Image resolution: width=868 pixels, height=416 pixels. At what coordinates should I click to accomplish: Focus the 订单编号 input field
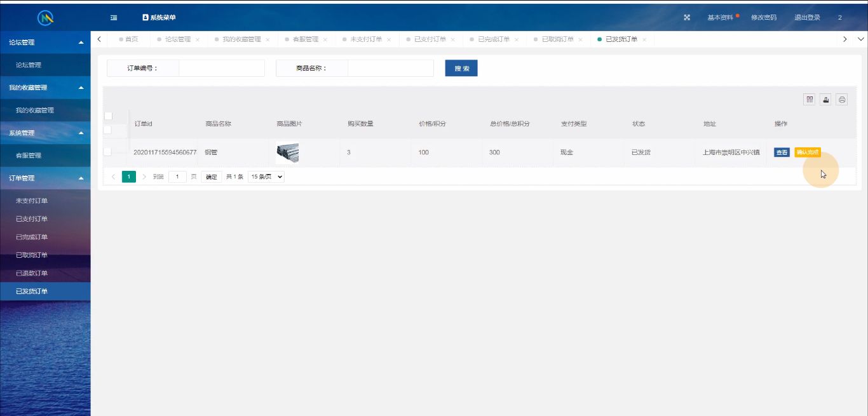[x=222, y=68]
